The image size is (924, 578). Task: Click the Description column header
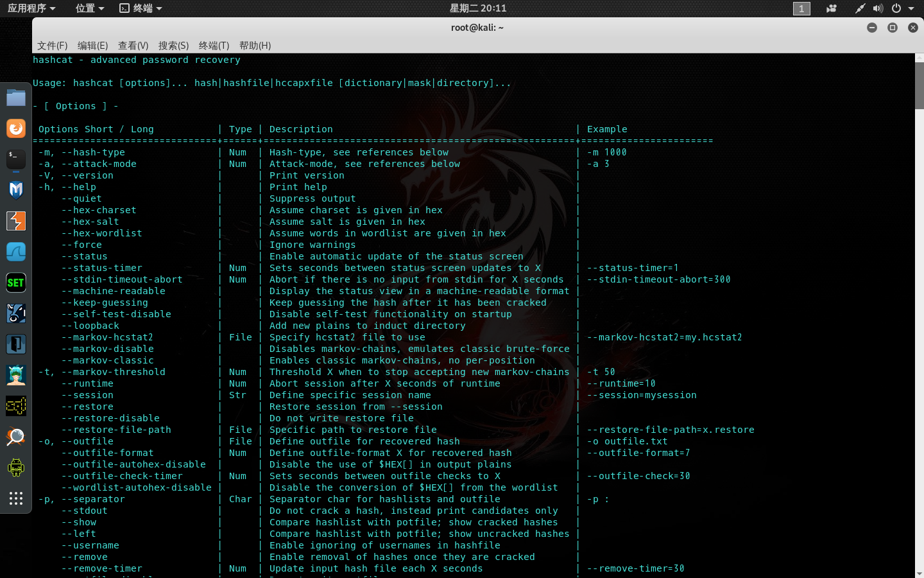(x=301, y=129)
